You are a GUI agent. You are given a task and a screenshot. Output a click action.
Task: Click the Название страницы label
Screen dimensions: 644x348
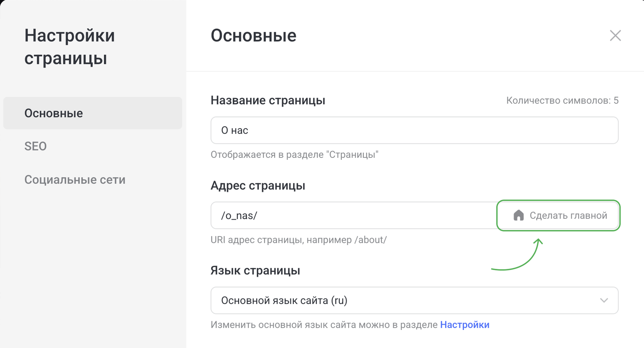[x=268, y=100]
